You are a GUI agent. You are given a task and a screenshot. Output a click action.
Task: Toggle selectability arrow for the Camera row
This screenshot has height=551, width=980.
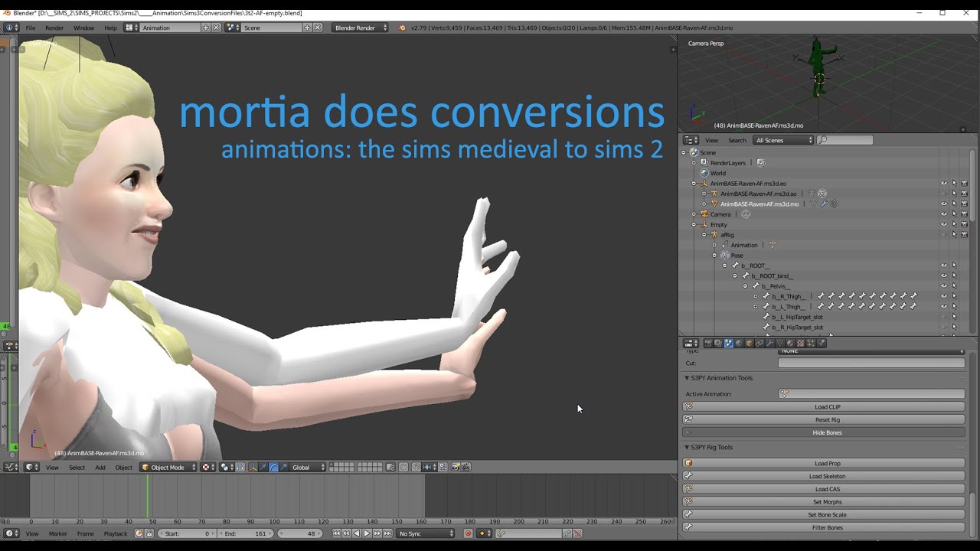[954, 214]
